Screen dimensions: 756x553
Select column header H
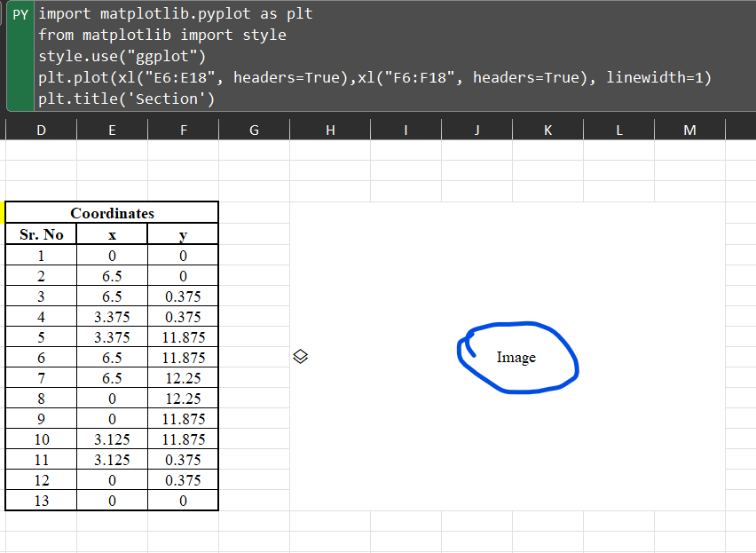click(x=329, y=129)
